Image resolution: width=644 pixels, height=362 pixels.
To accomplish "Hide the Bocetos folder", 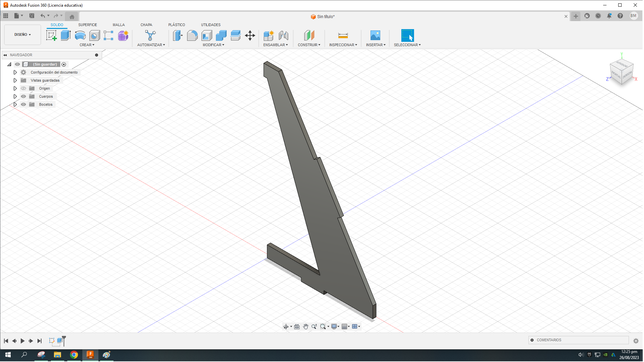I will pyautogui.click(x=23, y=104).
